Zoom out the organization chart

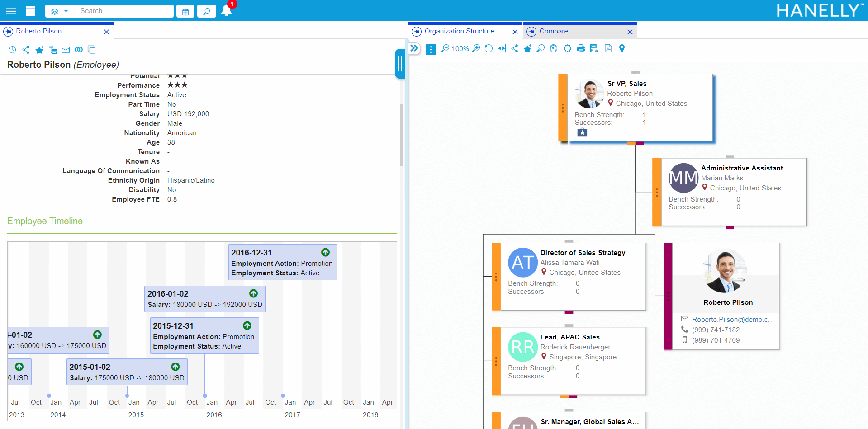445,48
